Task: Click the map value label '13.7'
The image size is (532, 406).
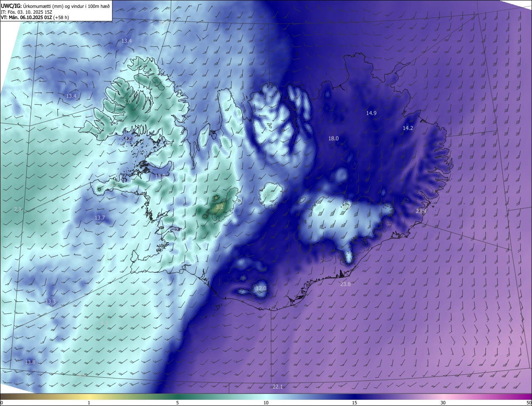Action: (x=100, y=218)
